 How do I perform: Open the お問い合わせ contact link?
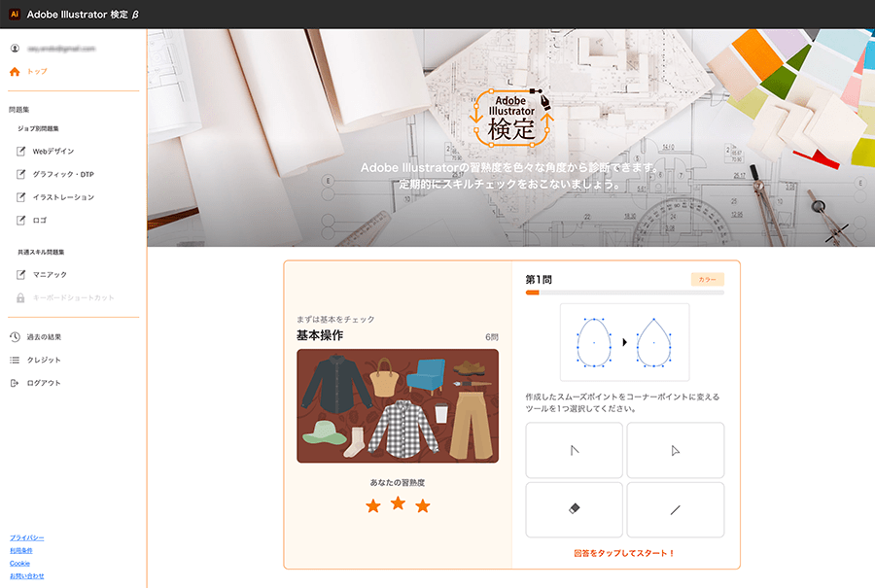[27, 575]
